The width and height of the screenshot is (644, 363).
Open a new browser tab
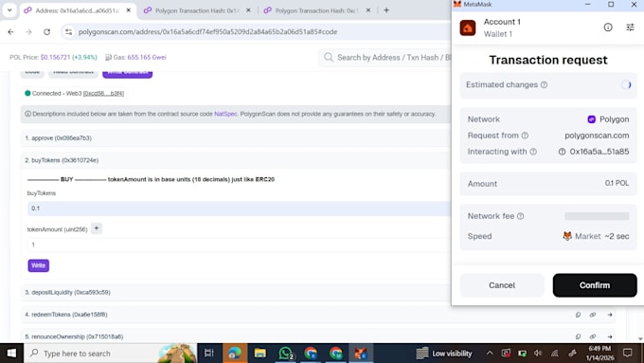point(386,10)
